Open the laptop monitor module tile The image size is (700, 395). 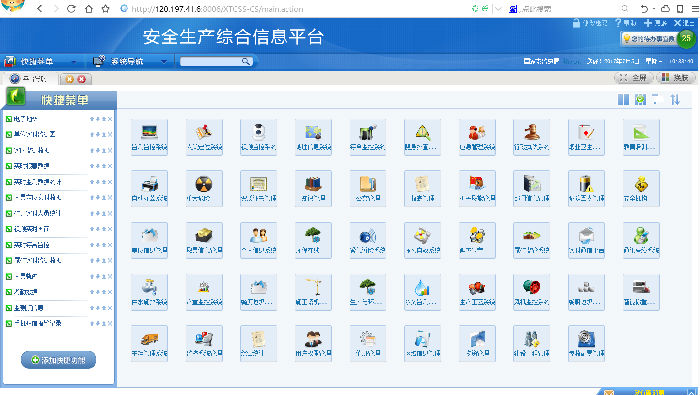tap(150, 137)
